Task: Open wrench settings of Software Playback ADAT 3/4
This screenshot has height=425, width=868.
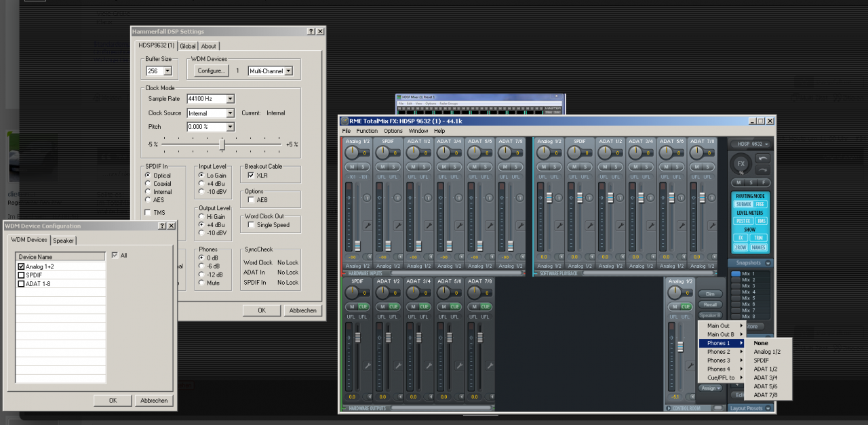Action: coord(651,225)
